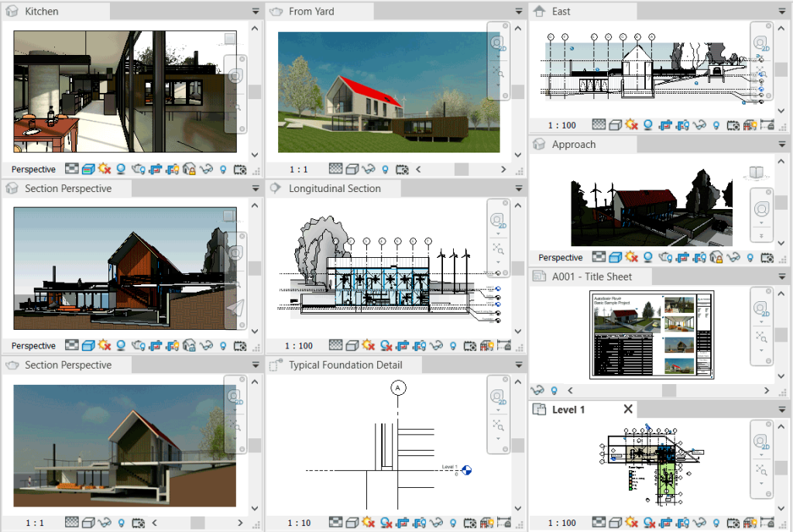Image resolution: width=793 pixels, height=532 pixels.
Task: Switch to the East view tab
Action: (x=582, y=11)
